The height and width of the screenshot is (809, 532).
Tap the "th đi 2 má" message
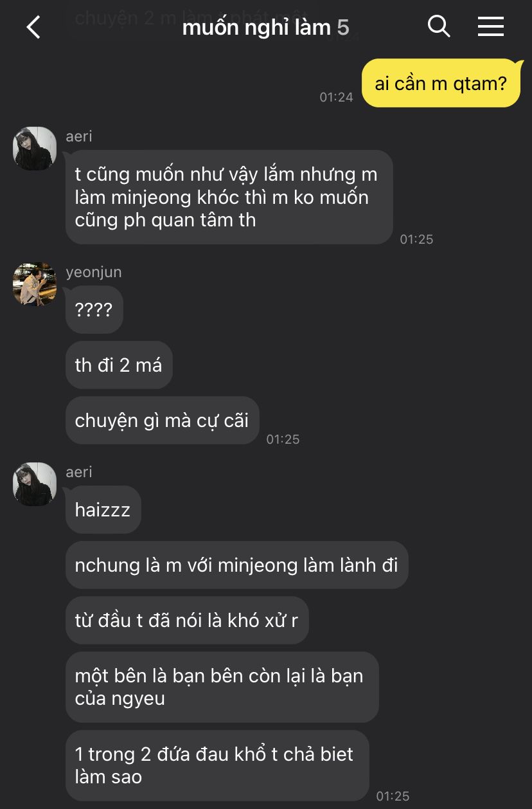(119, 365)
